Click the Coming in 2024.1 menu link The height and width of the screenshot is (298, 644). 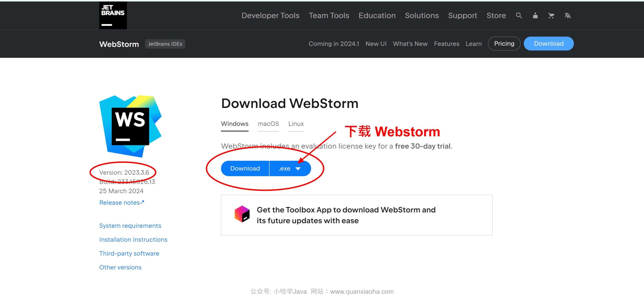[x=334, y=43]
